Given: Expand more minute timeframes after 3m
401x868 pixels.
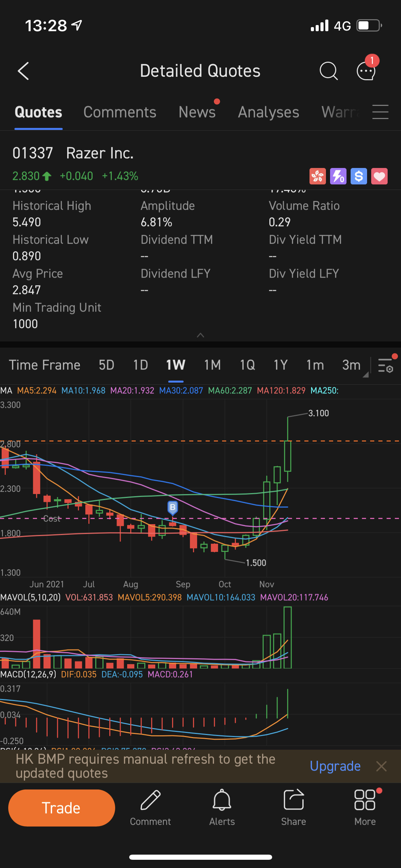Looking at the screenshot, I should pyautogui.click(x=366, y=375).
